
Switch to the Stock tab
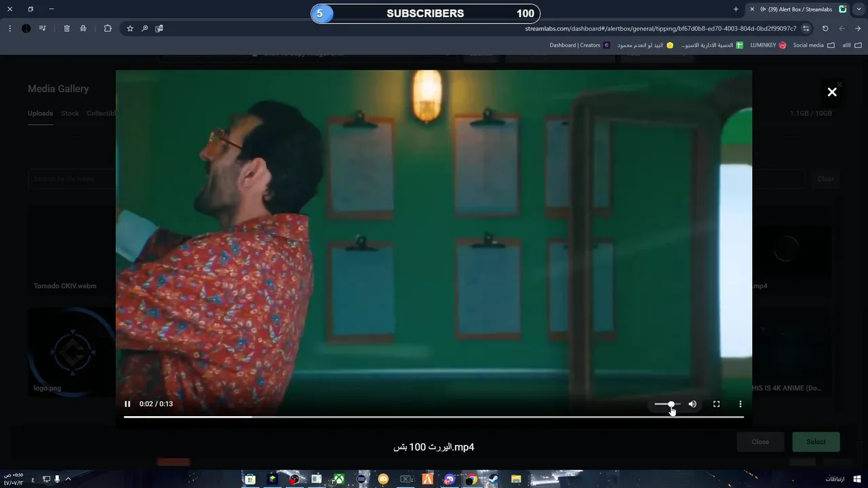tap(70, 113)
